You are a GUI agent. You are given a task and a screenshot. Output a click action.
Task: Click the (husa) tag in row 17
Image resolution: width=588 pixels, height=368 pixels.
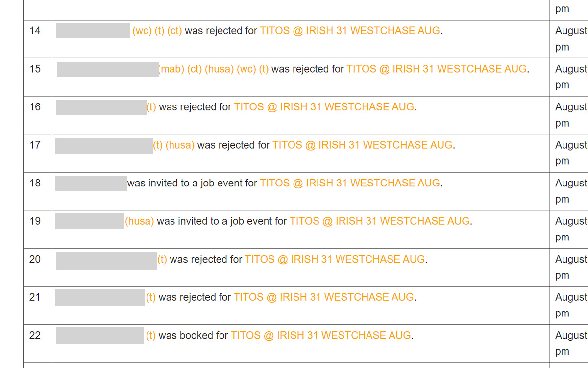click(180, 145)
